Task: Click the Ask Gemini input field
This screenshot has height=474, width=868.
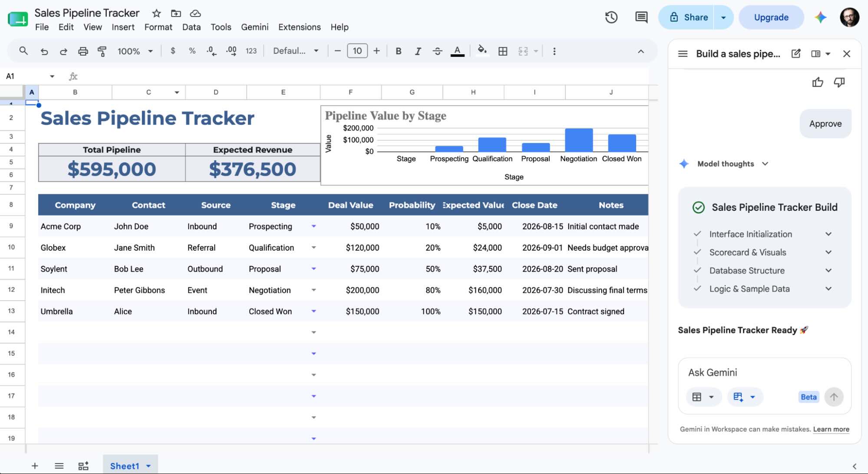Action: [x=764, y=372]
